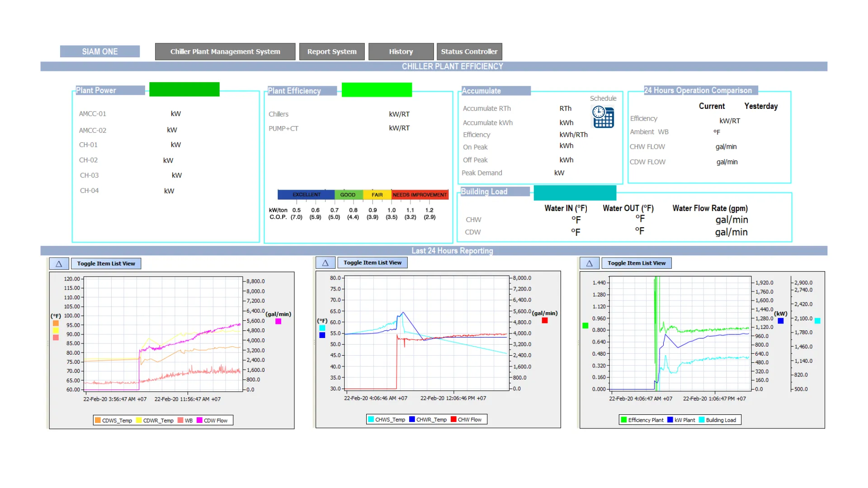The height and width of the screenshot is (488, 868).
Task: Open the Status Controller page
Action: click(469, 52)
